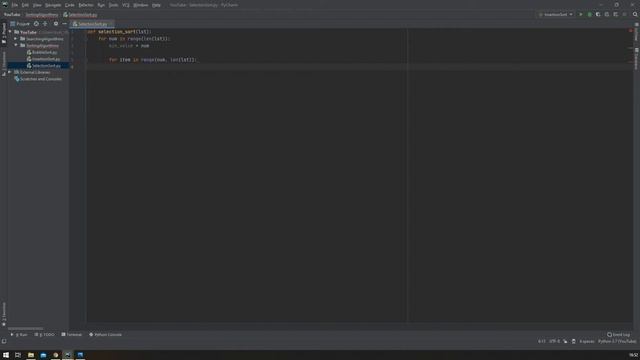Click the PyCharm taskbar icon
640x360 pixels.
(68, 355)
